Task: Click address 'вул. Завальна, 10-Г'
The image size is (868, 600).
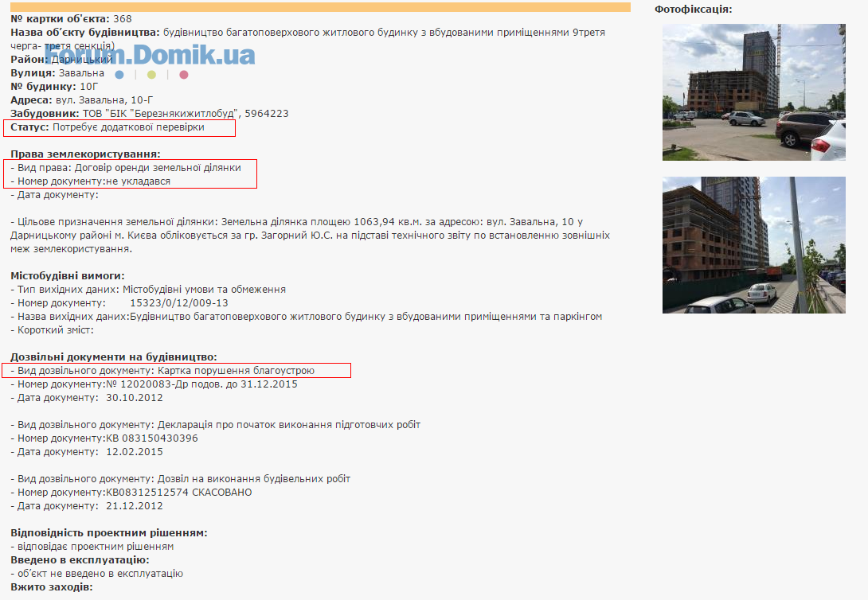Action: (104, 100)
